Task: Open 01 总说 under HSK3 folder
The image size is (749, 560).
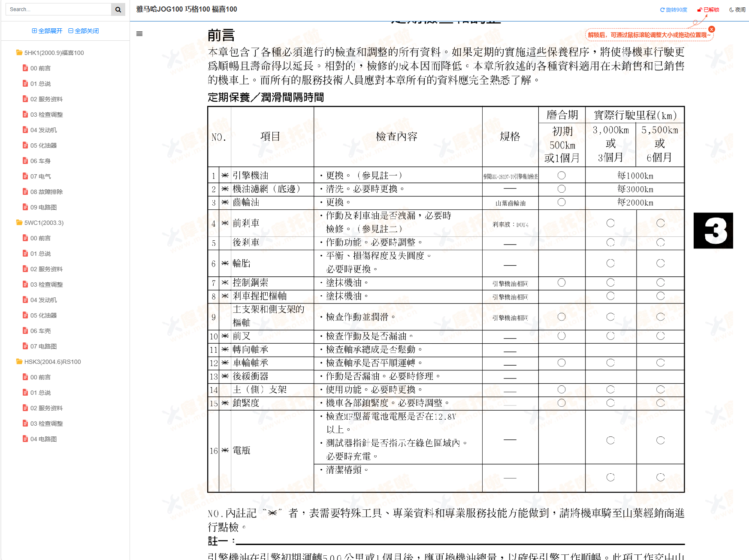Action: pos(37,393)
